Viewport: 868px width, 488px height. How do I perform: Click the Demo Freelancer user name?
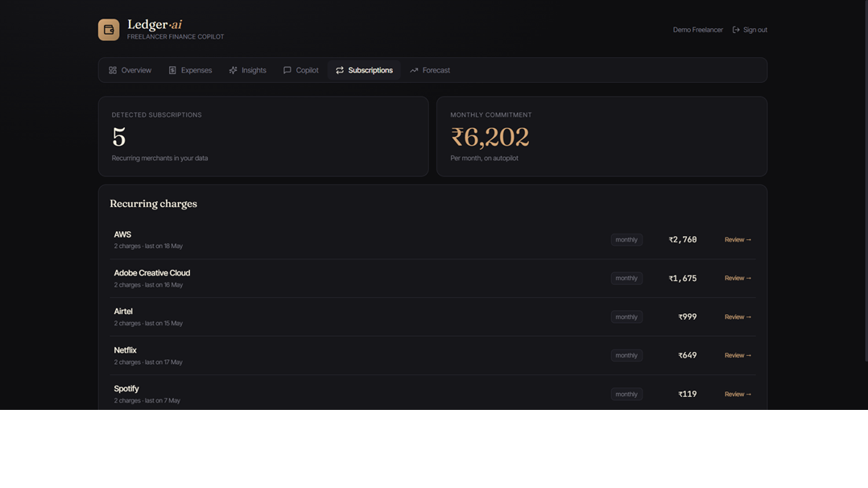point(697,30)
